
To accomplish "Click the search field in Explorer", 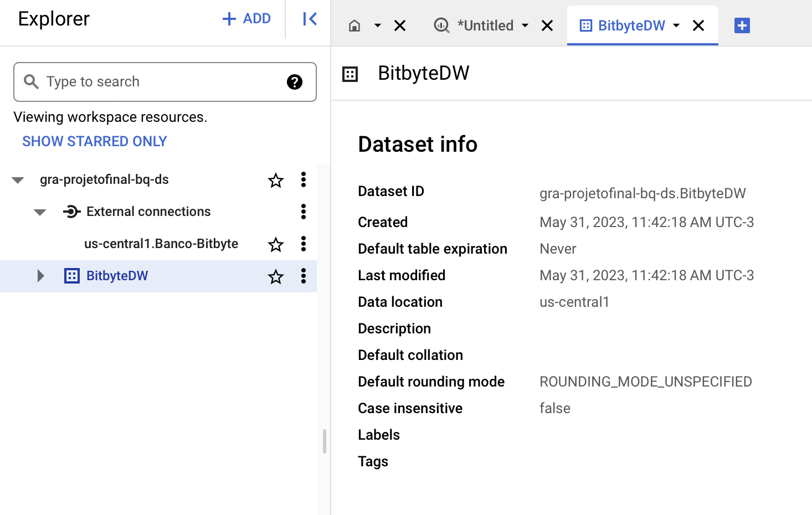I will pos(165,82).
